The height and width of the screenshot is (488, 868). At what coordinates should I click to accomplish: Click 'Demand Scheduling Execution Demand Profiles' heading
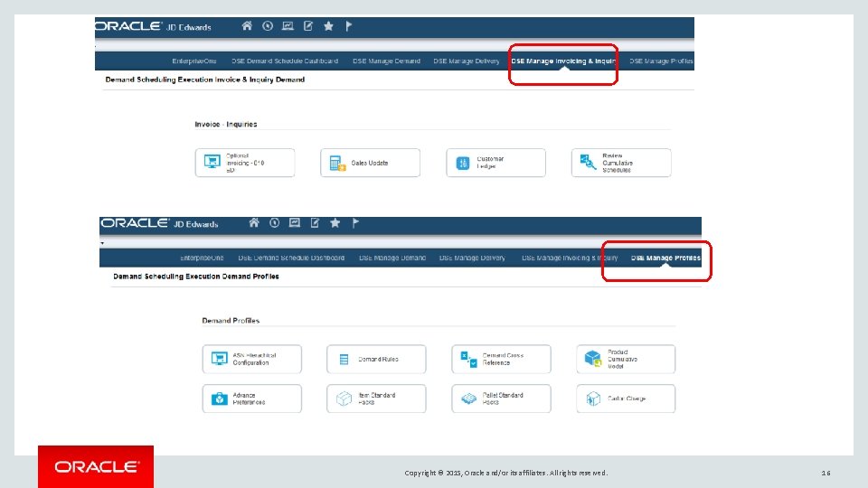[196, 277]
